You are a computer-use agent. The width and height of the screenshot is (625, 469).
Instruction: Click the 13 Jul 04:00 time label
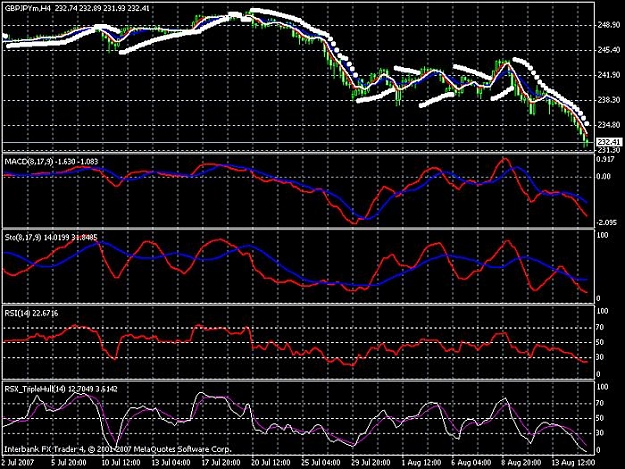click(x=171, y=463)
